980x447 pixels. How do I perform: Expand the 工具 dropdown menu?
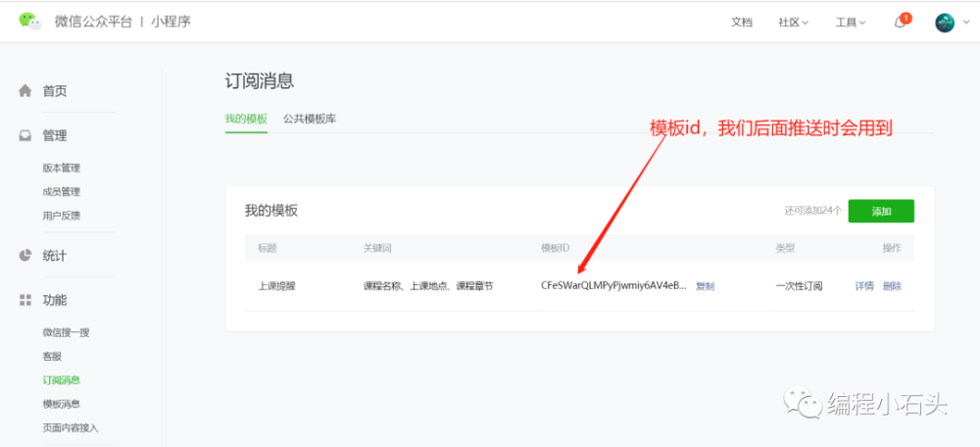click(850, 23)
